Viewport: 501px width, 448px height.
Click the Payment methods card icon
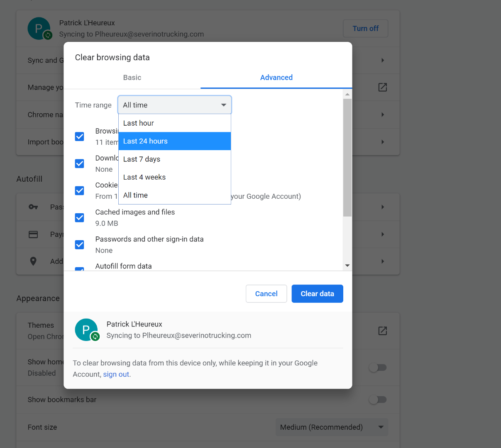[33, 234]
